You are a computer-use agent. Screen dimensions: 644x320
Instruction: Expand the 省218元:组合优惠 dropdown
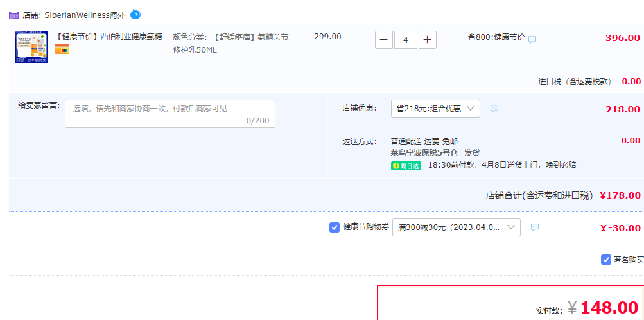pyautogui.click(x=435, y=109)
